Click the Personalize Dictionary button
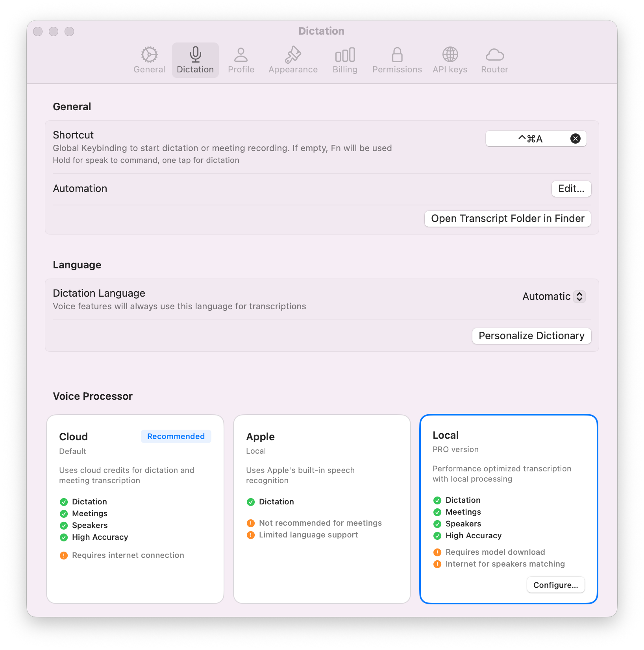644x650 pixels. 531,336
